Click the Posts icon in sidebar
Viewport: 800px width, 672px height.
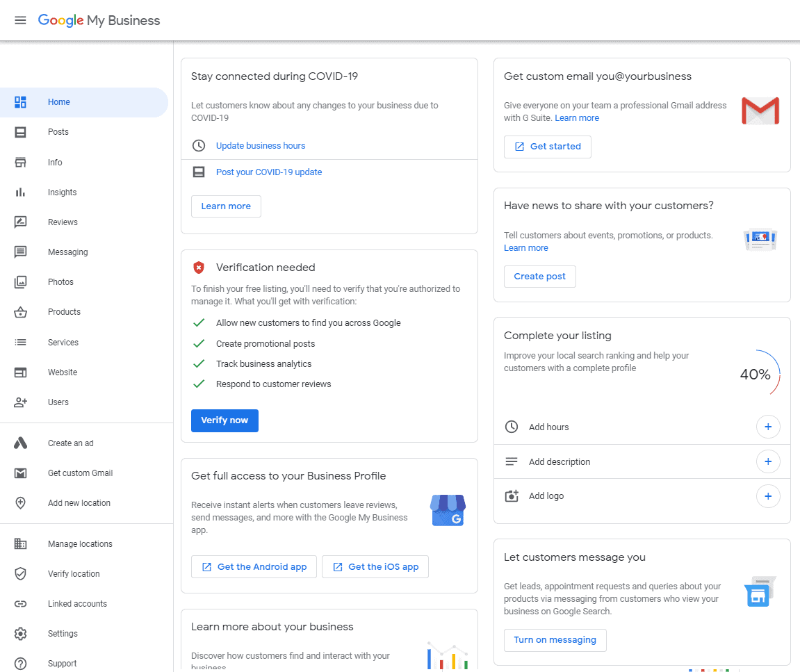click(20, 132)
